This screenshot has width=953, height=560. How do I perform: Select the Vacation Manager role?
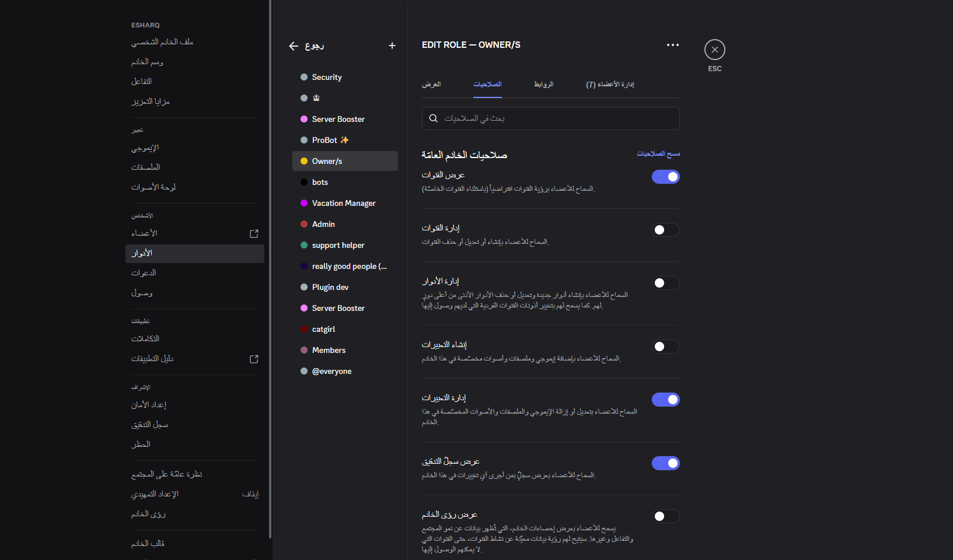(345, 203)
